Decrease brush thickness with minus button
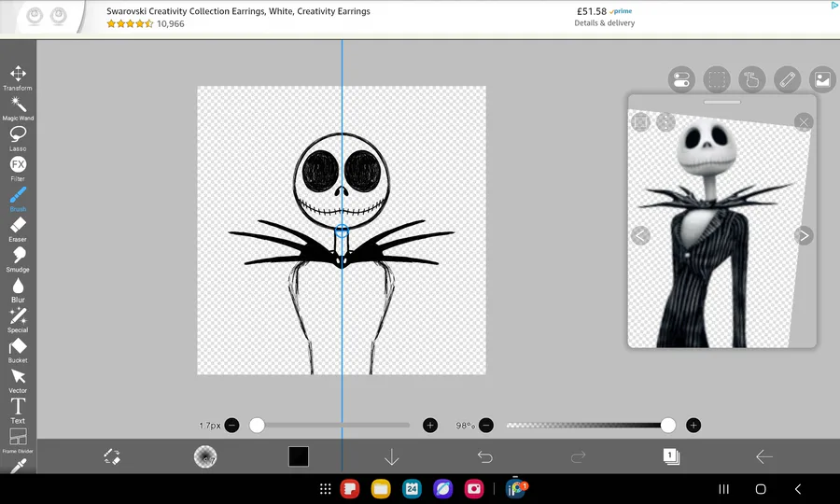Viewport: 840px width, 504px height. coord(232,426)
